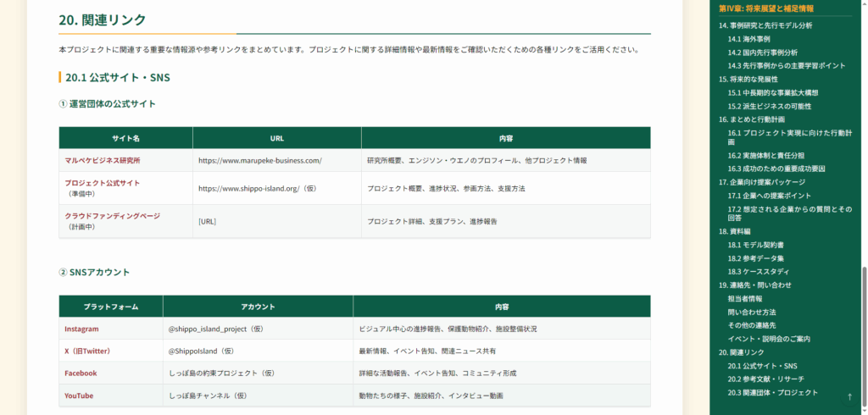
Task: Click the ① 運営団体の公式サイト heading
Action: tap(108, 103)
